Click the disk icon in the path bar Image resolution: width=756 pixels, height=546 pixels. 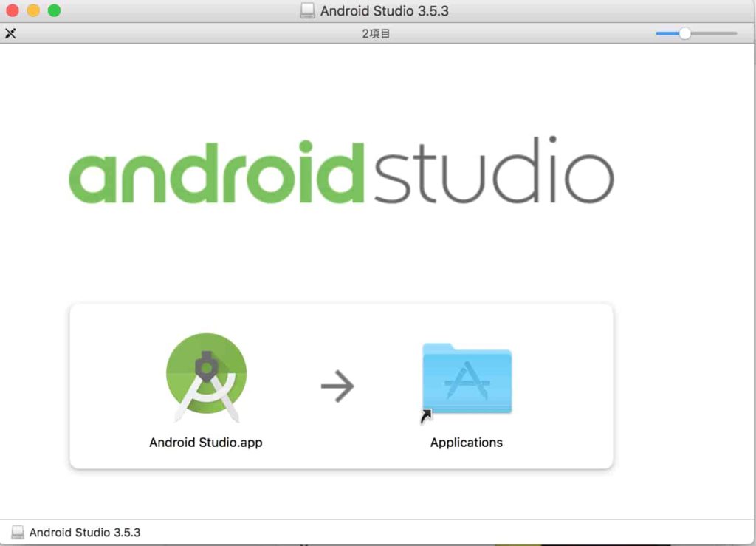tap(18, 532)
